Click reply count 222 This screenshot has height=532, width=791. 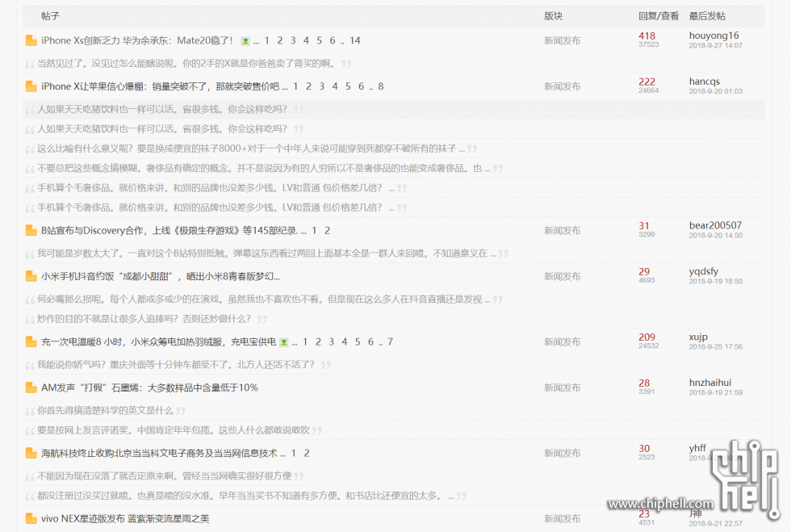pos(647,82)
